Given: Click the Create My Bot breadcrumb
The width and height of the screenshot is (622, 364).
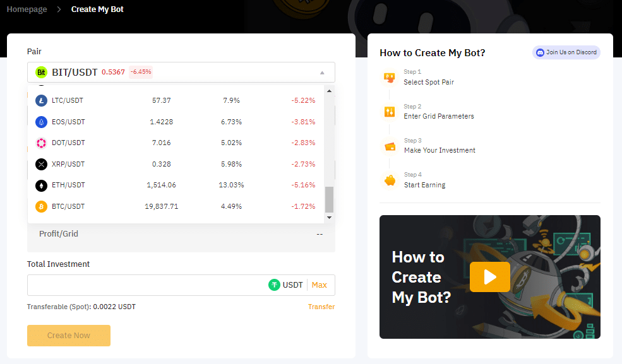Looking at the screenshot, I should pyautogui.click(x=97, y=9).
